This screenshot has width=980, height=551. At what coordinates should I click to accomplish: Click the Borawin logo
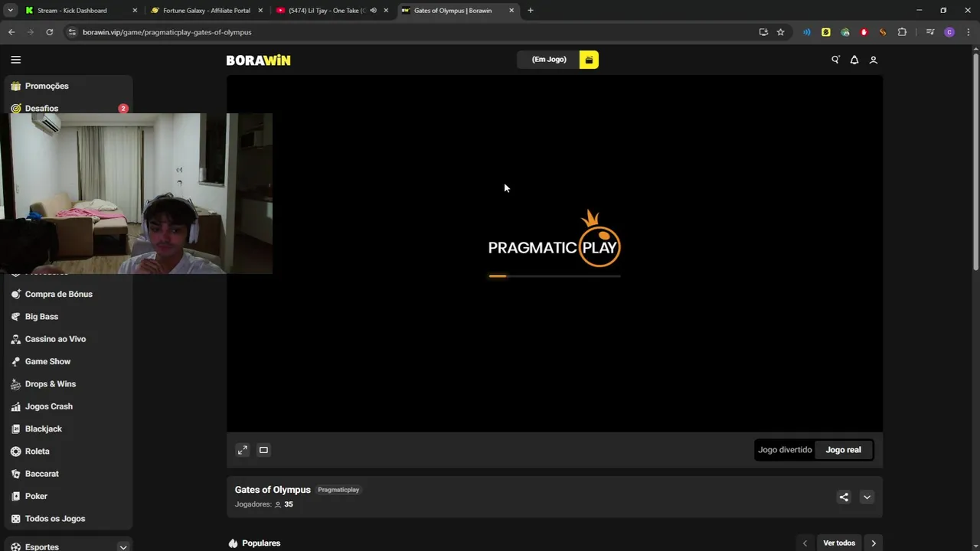[x=258, y=60]
